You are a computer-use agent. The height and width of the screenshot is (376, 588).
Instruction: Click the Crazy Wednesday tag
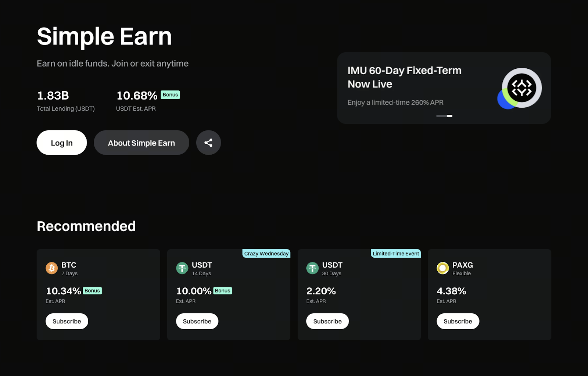click(x=266, y=254)
